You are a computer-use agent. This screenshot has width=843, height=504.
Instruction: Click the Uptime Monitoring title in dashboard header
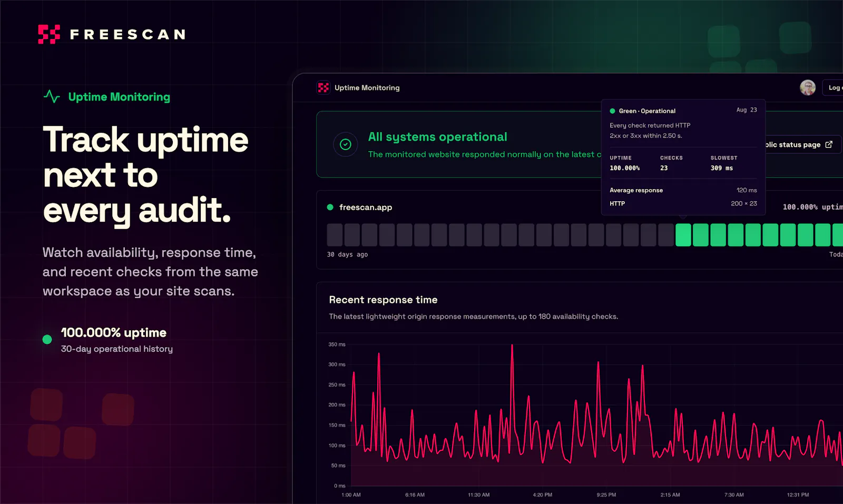pos(367,88)
